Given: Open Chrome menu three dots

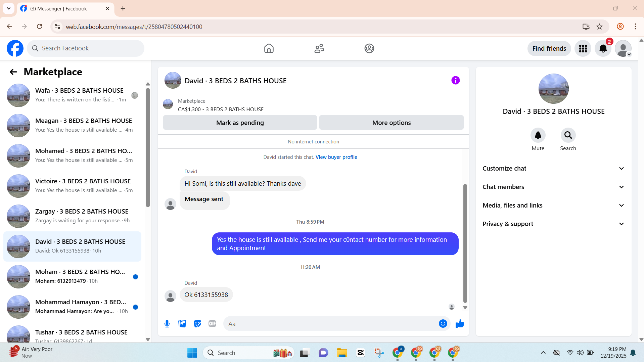Looking at the screenshot, I should pos(635,27).
